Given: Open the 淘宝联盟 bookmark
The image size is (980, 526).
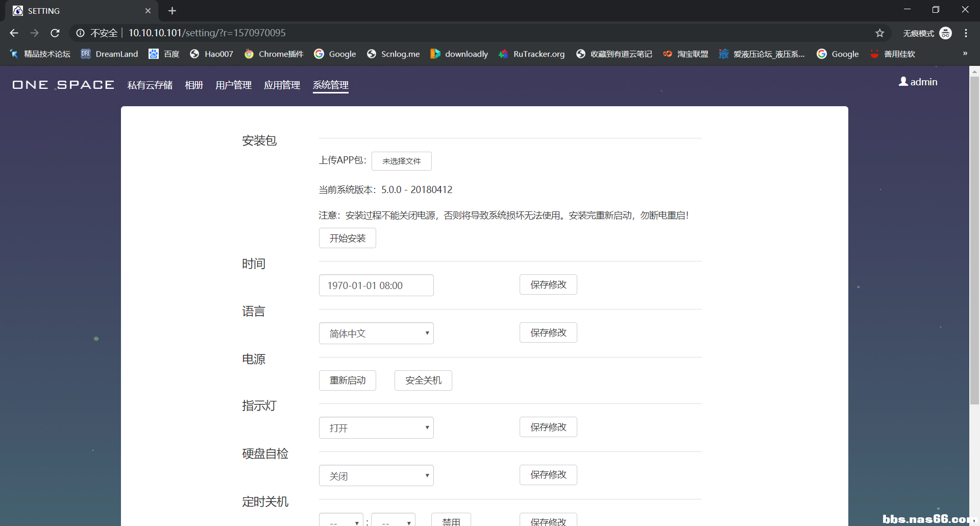Looking at the screenshot, I should [x=685, y=54].
